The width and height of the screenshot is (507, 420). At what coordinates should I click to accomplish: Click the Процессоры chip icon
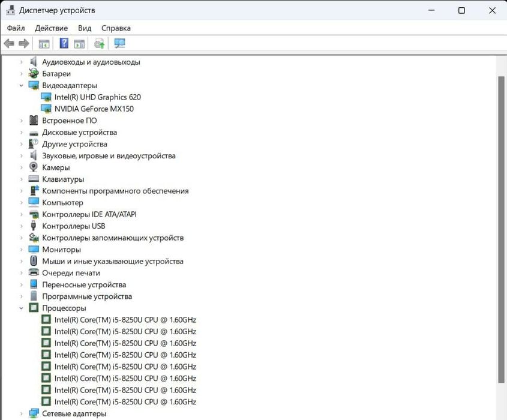(34, 307)
